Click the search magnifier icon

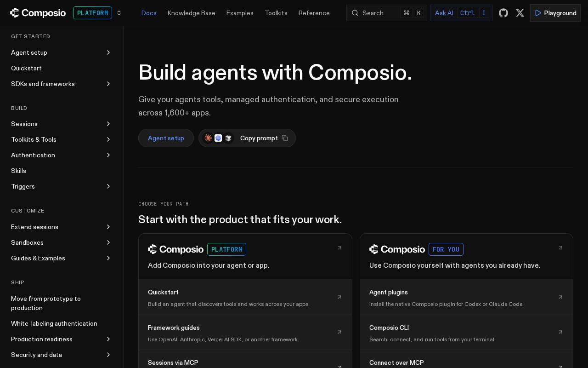(x=355, y=13)
